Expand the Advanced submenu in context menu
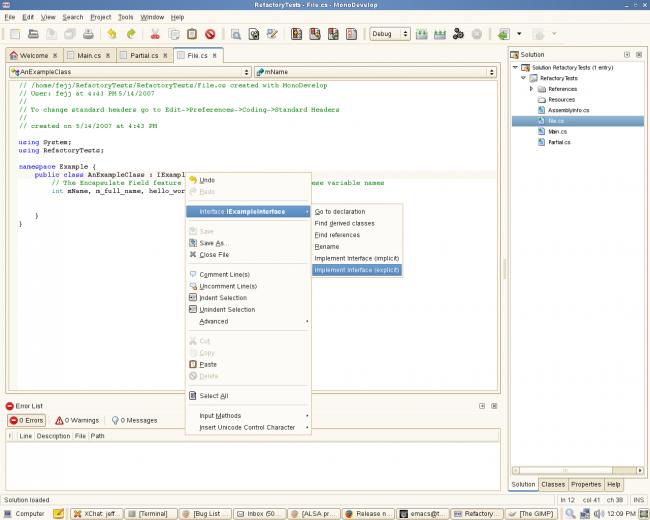Image resolution: width=650 pixels, height=520 pixels. pyautogui.click(x=248, y=321)
